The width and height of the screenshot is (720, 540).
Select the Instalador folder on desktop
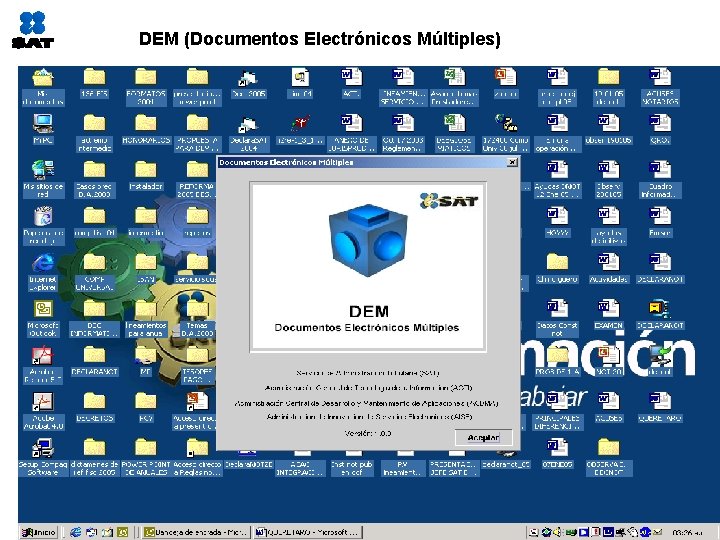click(x=146, y=175)
